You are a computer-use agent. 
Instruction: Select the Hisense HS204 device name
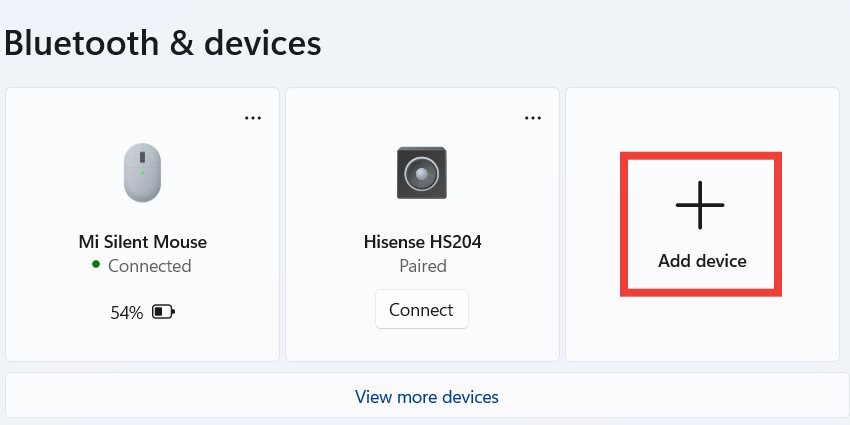click(x=422, y=241)
